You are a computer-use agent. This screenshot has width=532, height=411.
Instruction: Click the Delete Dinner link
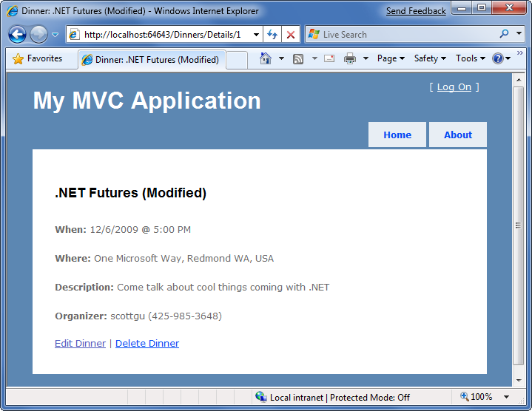(x=147, y=344)
